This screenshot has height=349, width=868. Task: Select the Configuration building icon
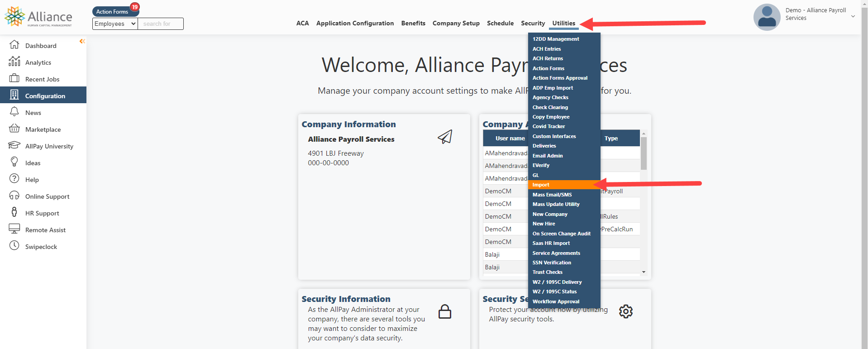[14, 95]
